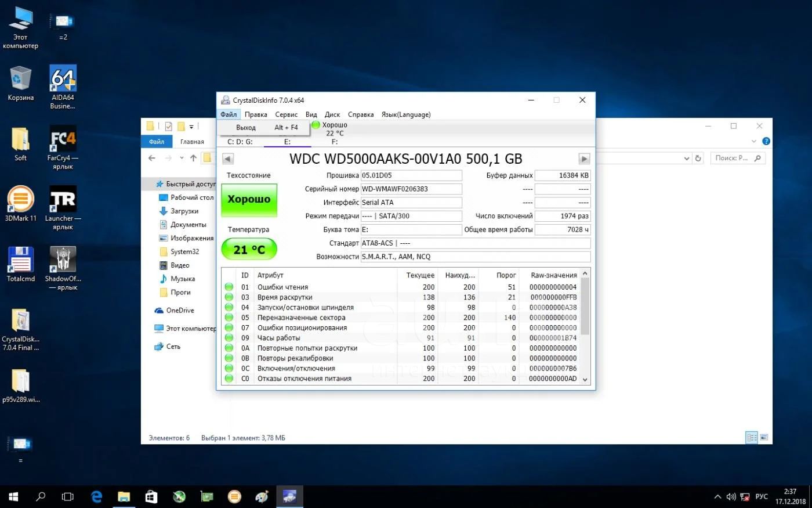Select the '=2' desktop icon
The image size is (812, 508).
63,26
